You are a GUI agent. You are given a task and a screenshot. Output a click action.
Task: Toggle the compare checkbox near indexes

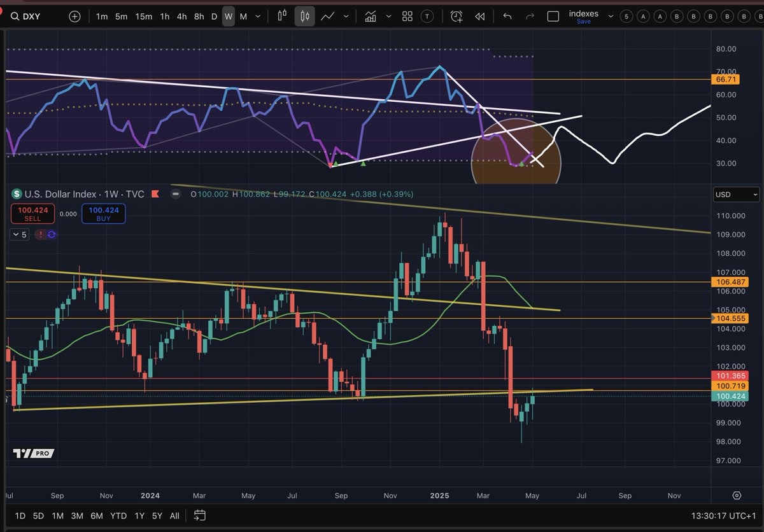pos(553,16)
